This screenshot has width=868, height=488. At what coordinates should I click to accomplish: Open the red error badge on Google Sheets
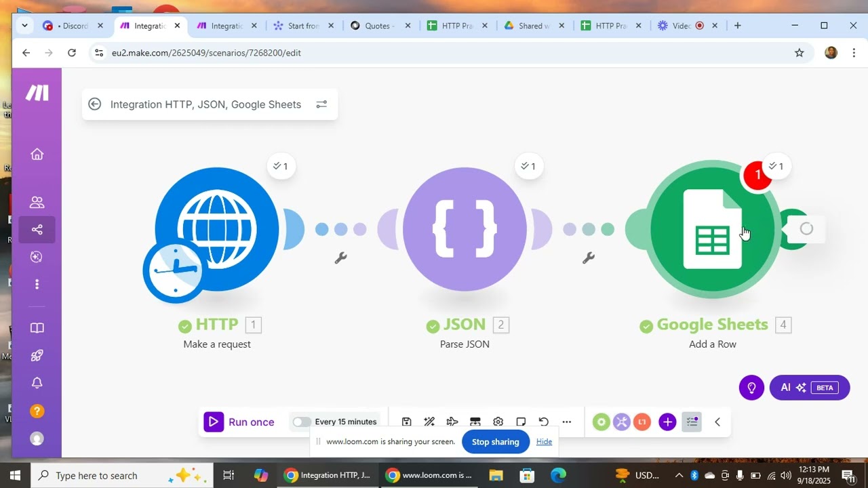757,176
